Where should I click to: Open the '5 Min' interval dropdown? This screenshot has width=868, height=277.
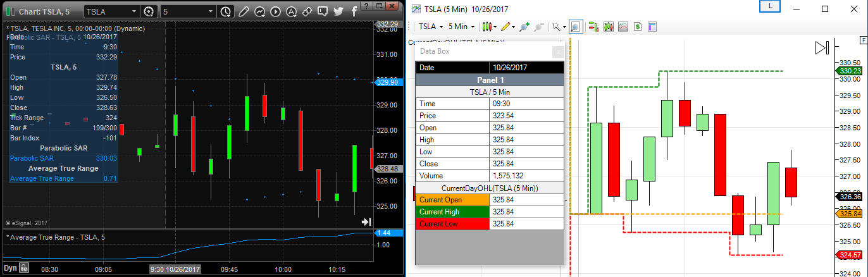[x=461, y=27]
